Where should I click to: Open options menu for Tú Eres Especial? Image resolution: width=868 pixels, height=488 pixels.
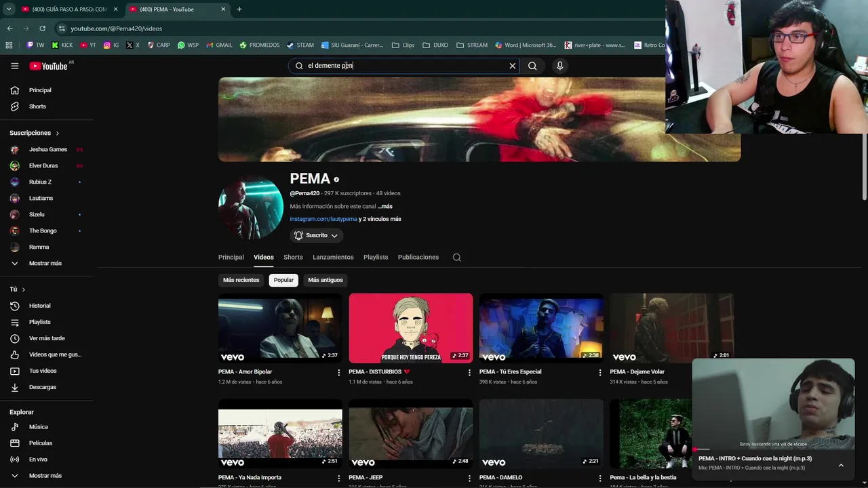[x=600, y=373]
